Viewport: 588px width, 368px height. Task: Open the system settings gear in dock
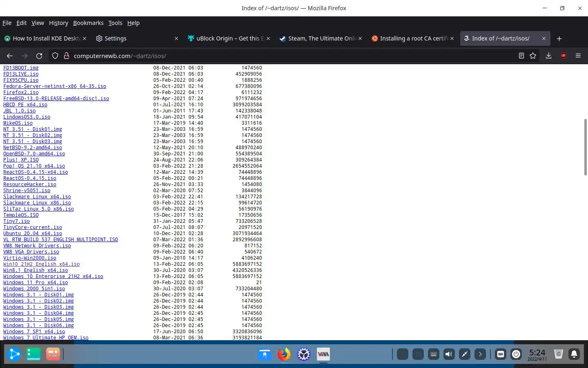tap(303, 354)
